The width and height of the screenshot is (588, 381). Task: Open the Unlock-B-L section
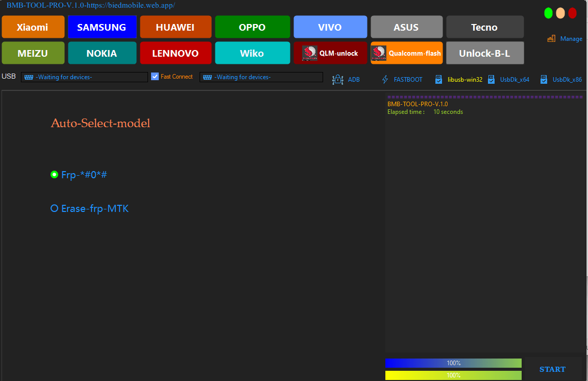tap(485, 53)
